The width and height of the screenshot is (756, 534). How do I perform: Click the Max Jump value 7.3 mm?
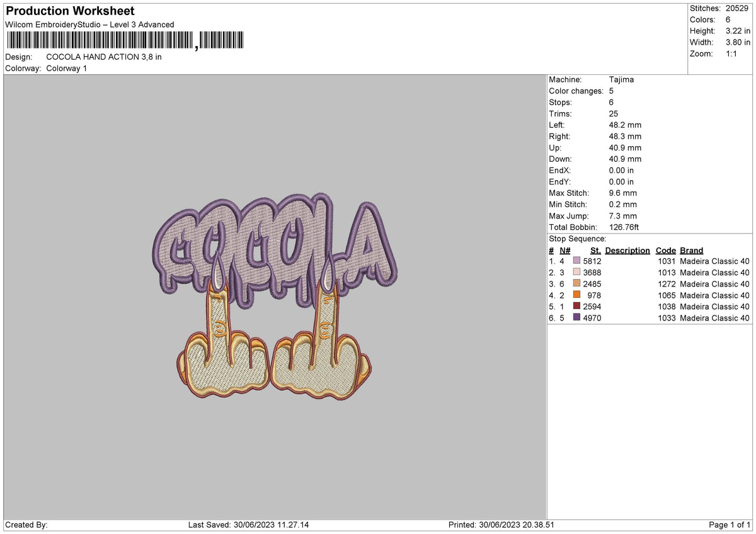tap(623, 215)
